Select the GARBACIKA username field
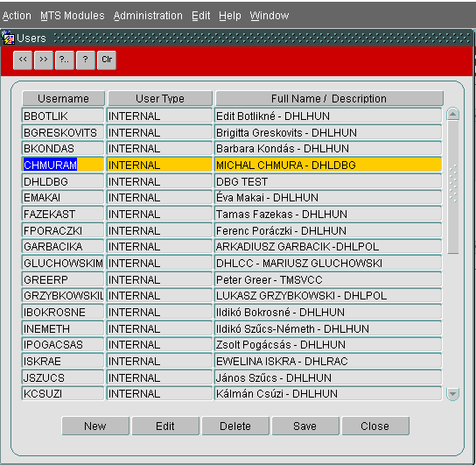This screenshot has width=476, height=465. (x=63, y=247)
